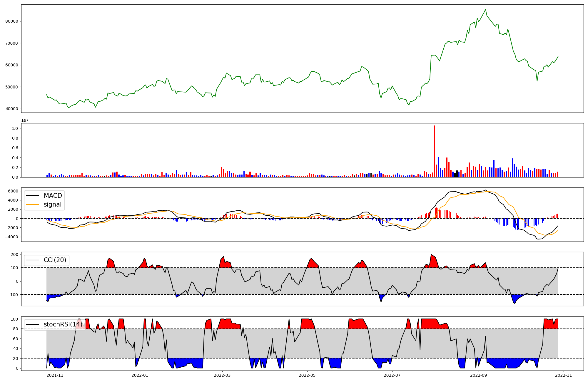588x382 pixels.
Task: Click the 6000 MACD axis label
Action: pyautogui.click(x=13, y=191)
